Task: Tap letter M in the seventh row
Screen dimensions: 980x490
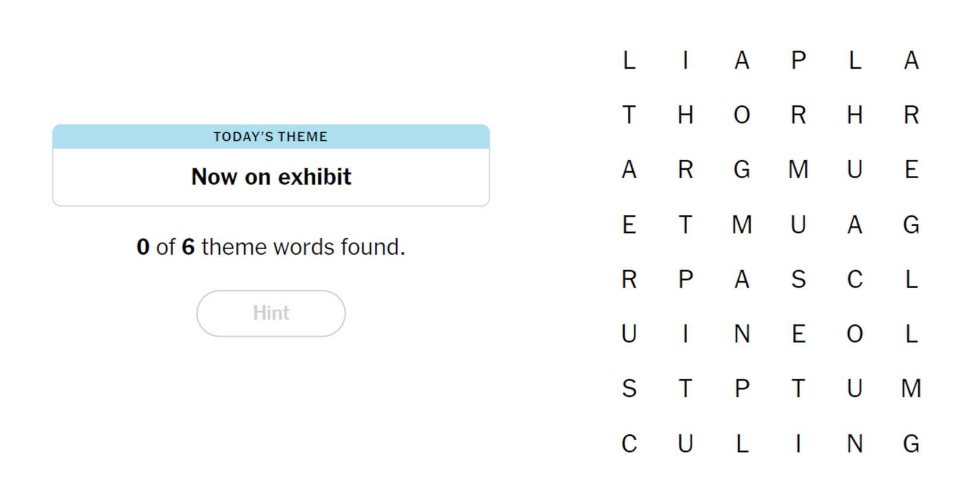Action: pyautogui.click(x=911, y=388)
